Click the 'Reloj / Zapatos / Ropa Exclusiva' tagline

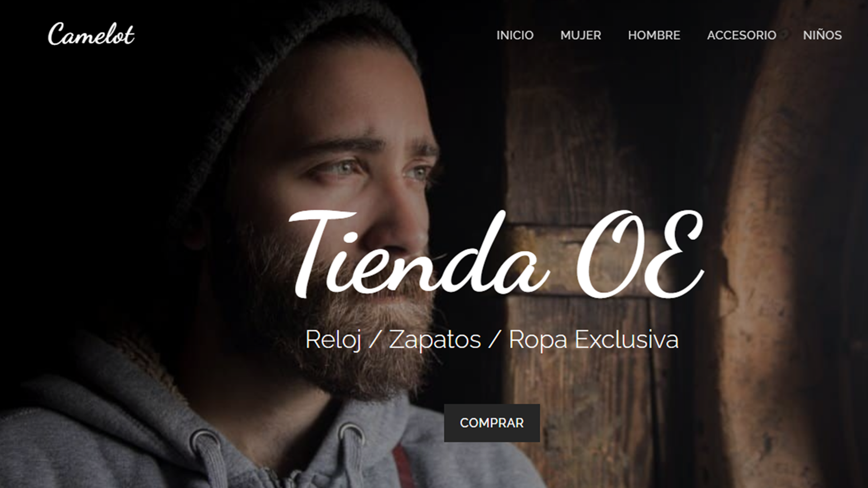[x=492, y=339]
